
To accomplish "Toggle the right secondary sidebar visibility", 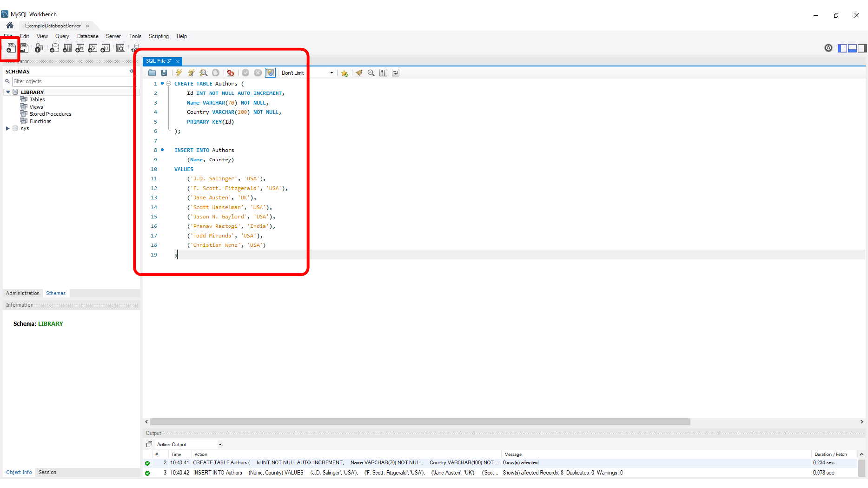I will pos(862,48).
